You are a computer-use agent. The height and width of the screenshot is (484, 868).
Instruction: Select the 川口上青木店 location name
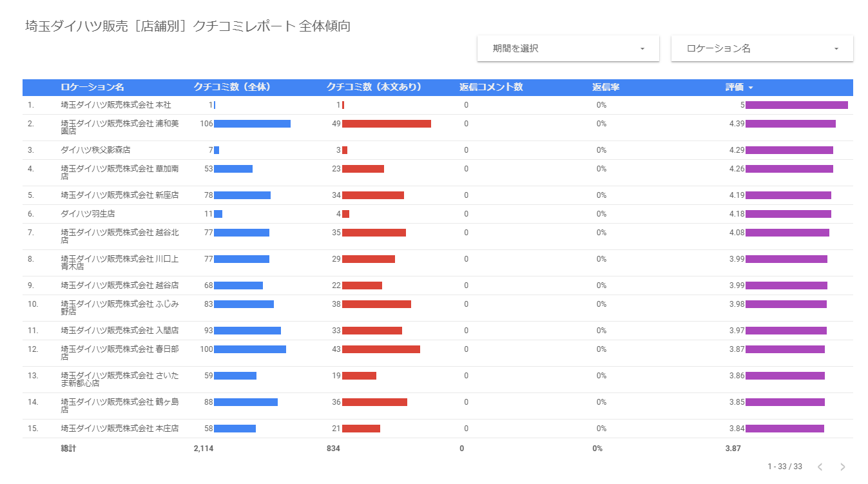tap(120, 262)
